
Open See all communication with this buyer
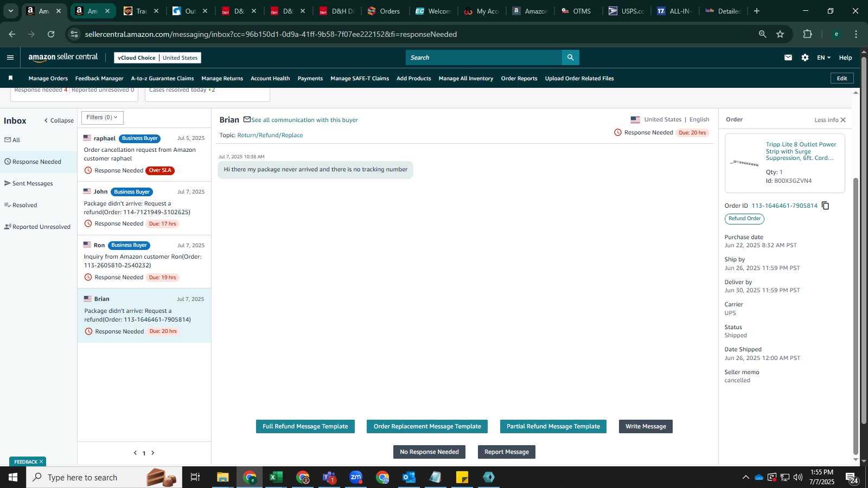click(304, 120)
